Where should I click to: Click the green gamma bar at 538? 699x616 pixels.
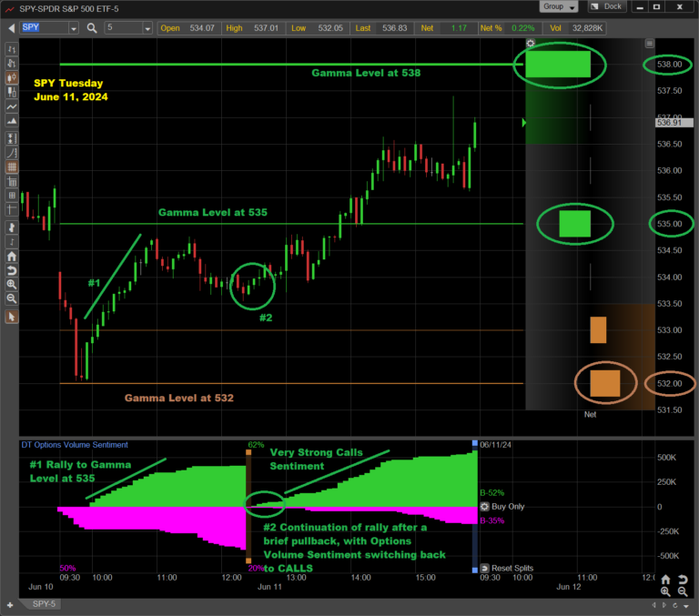pyautogui.click(x=559, y=65)
